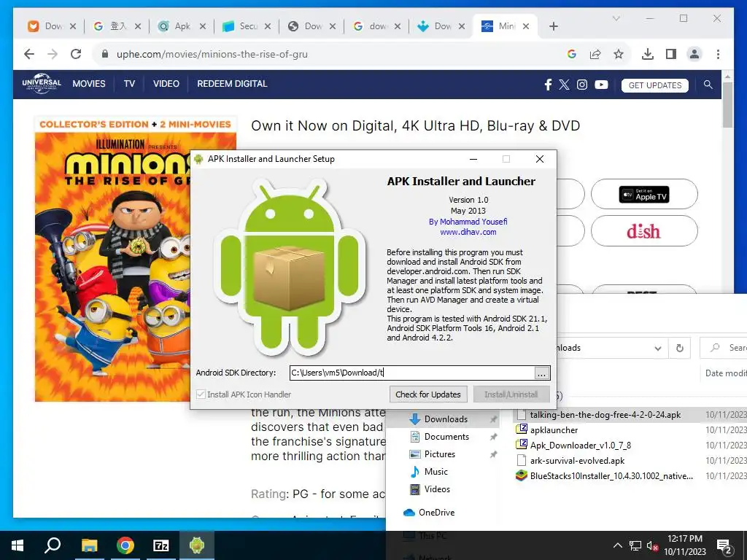This screenshot has width=747, height=560.
Task: Open MOVIES in the site navigation
Action: point(88,84)
